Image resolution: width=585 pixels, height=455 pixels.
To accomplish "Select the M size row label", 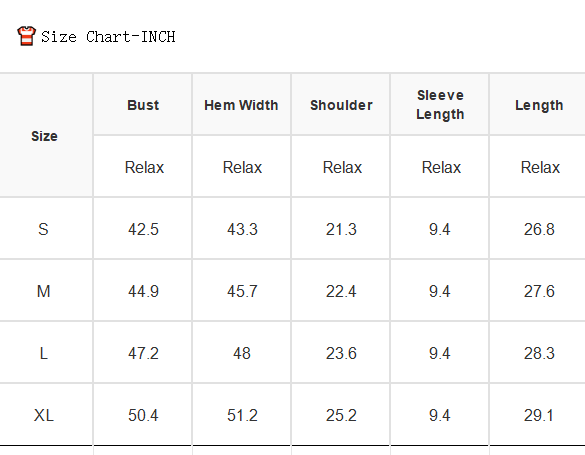I will click(44, 291).
